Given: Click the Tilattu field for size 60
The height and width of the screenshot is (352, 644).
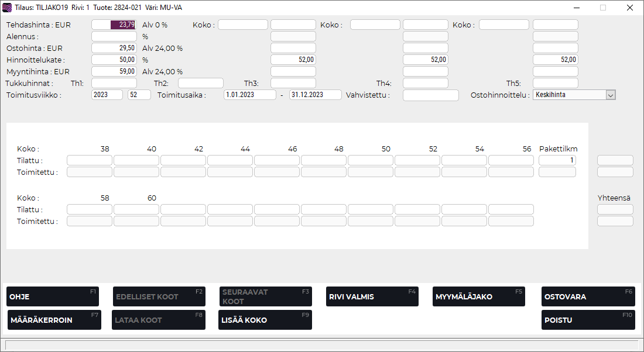Looking at the screenshot, I should point(136,209).
